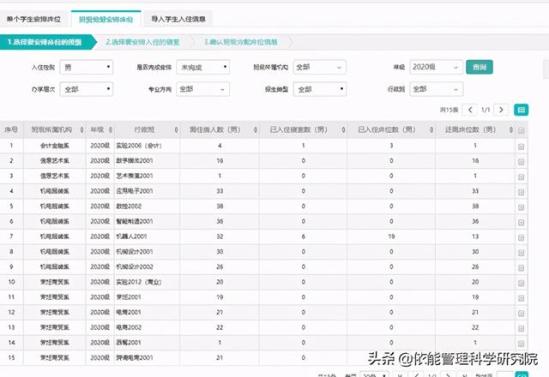
Task: Open the 办学层次 dropdown showing 全部
Action: click(x=86, y=89)
